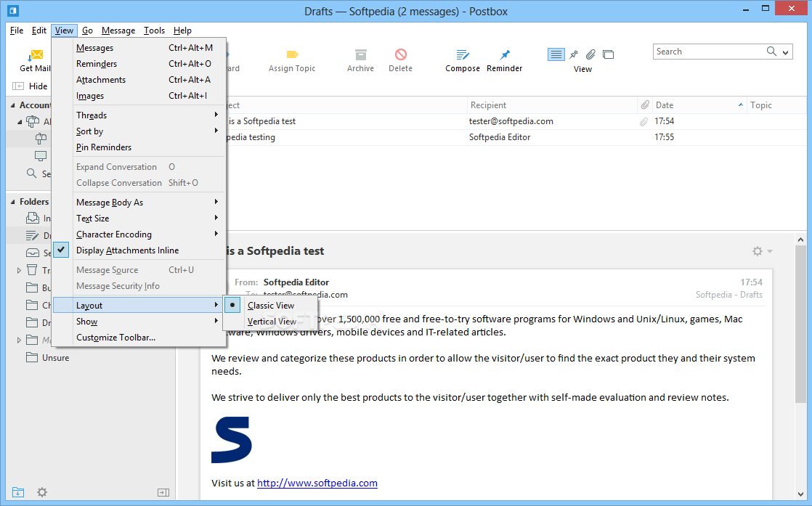Open the Sort by submenu

(x=139, y=131)
